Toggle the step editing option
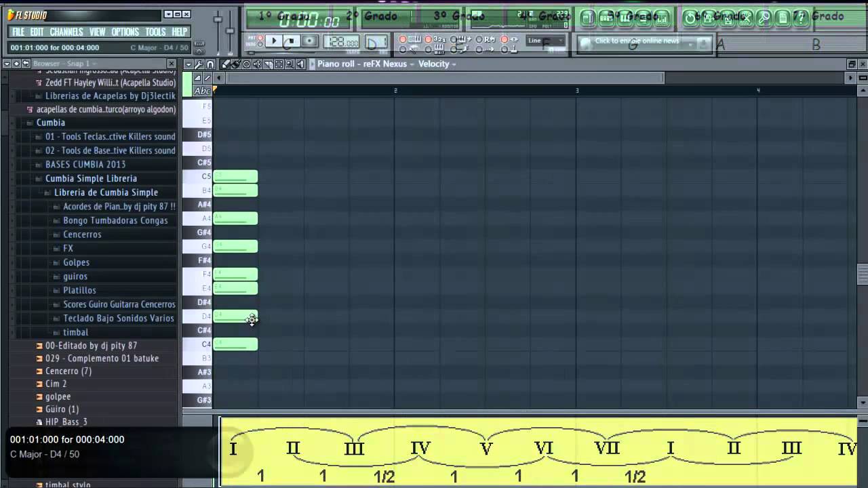The height and width of the screenshot is (488, 868). 454,49
